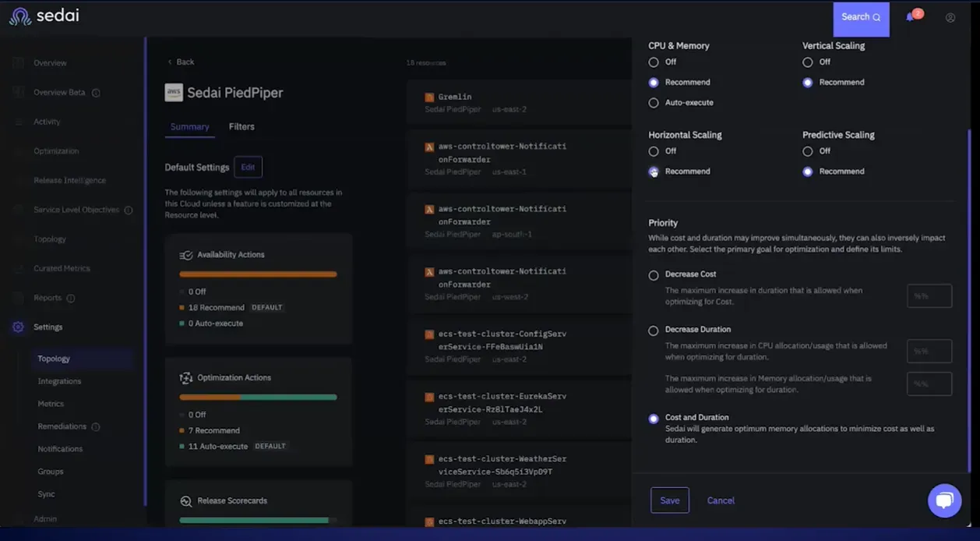Viewport: 980px width, 541px height.
Task: Choose Decrease Duration priority
Action: tap(654, 331)
